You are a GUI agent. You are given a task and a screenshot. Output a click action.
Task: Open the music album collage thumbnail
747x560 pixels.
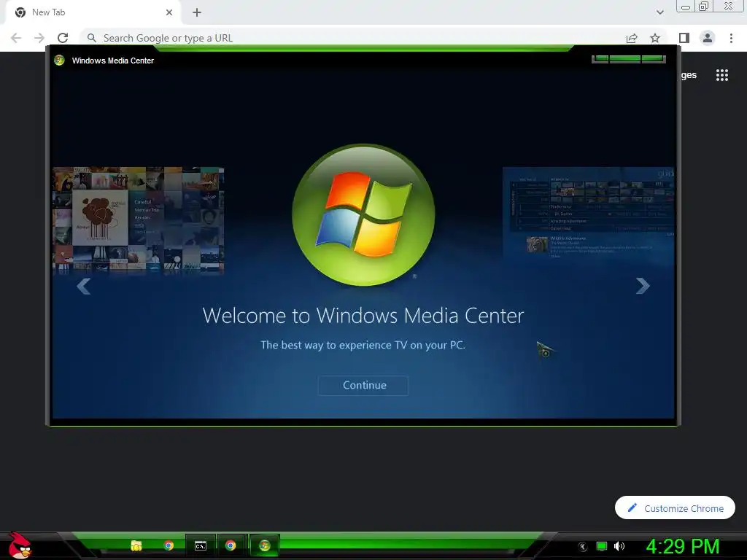[x=138, y=220]
